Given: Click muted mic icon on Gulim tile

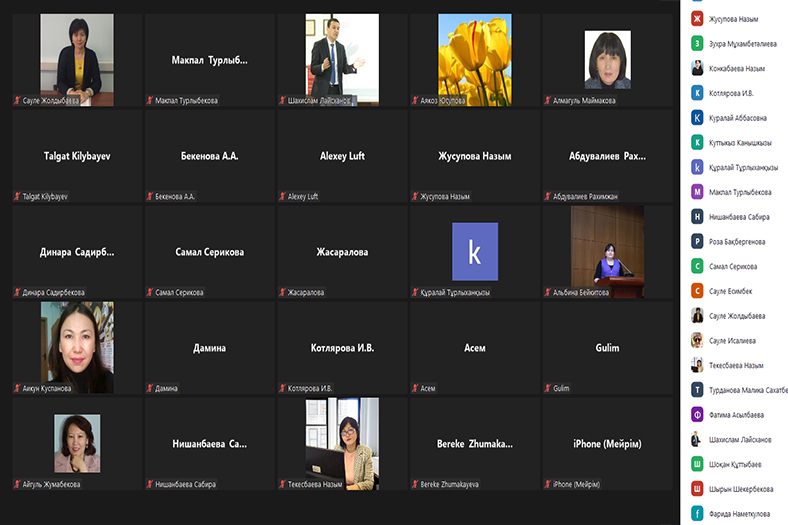Looking at the screenshot, I should [x=548, y=388].
